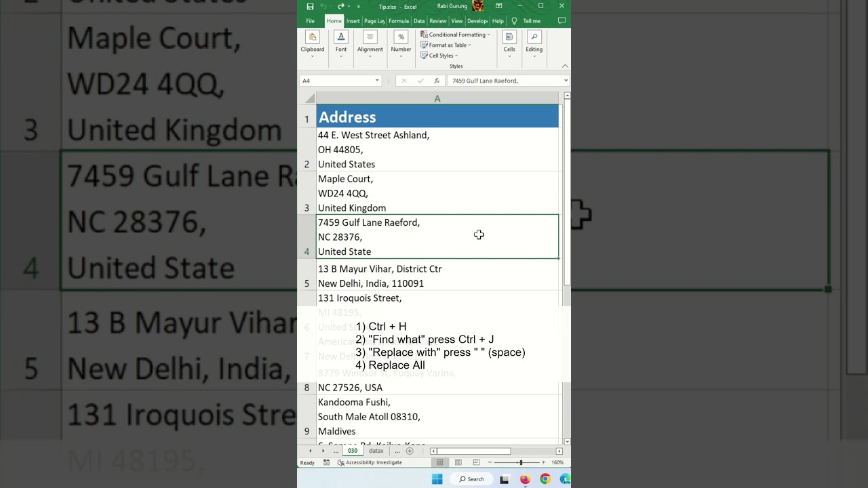This screenshot has height=488, width=868.
Task: Click the Cancel X in the formula bar
Action: point(404,81)
